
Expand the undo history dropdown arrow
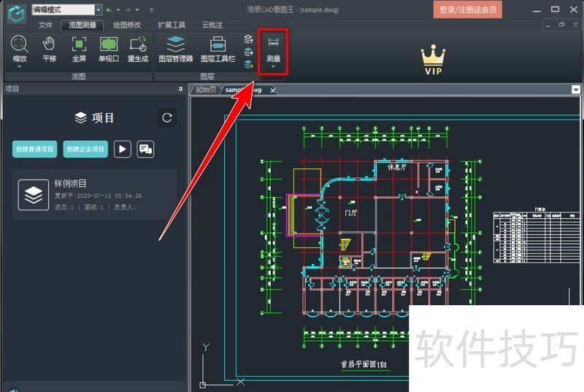coord(118,10)
